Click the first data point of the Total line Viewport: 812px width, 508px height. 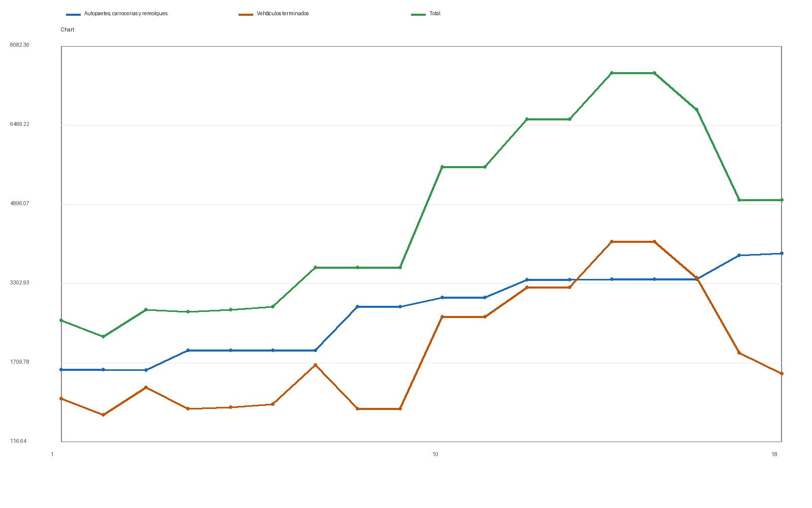[x=61, y=321]
